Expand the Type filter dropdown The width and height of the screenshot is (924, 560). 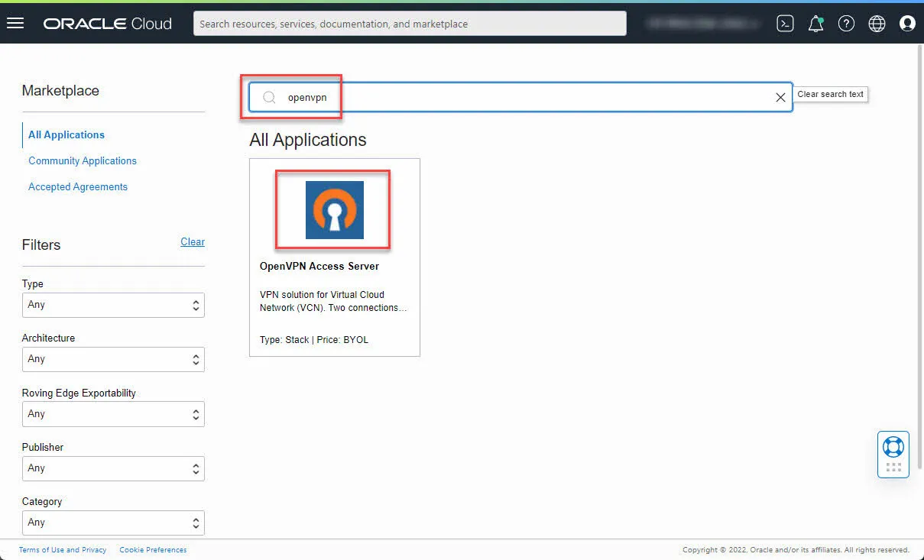[113, 305]
